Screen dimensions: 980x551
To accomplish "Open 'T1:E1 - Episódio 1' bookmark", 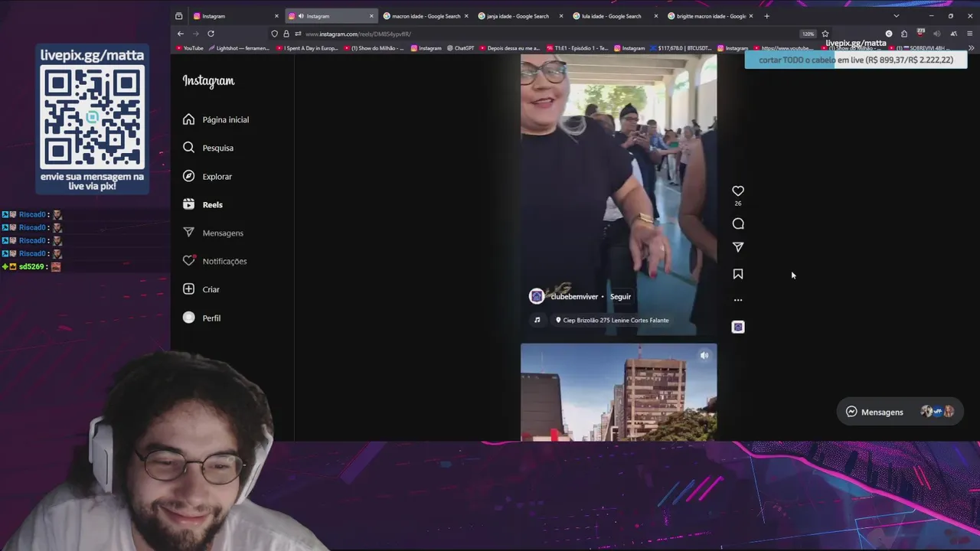I will [x=577, y=48].
